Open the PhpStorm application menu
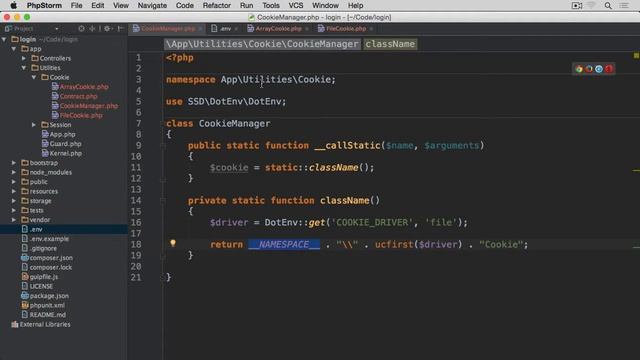640x360 pixels. 44,5
